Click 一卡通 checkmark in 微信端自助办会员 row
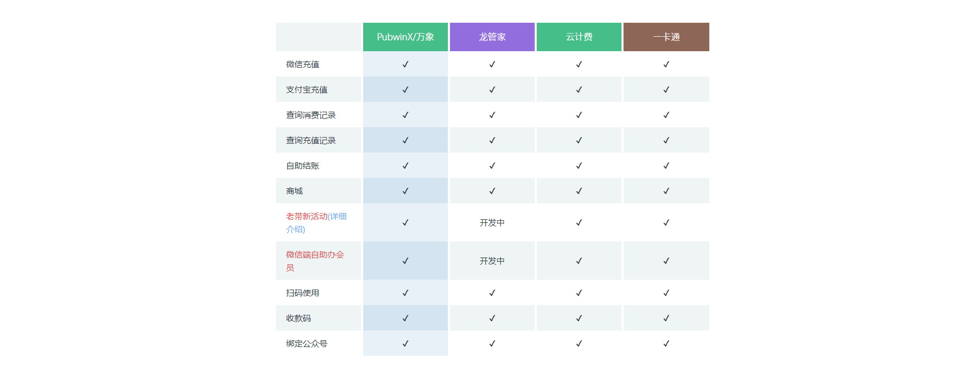The width and height of the screenshot is (980, 378). coord(666,261)
